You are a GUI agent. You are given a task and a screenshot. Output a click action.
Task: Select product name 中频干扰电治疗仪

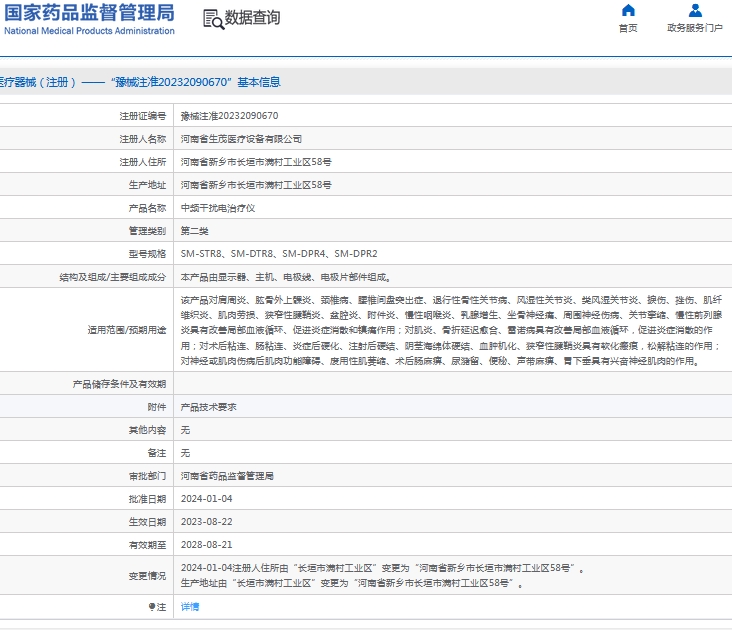[x=218, y=208]
